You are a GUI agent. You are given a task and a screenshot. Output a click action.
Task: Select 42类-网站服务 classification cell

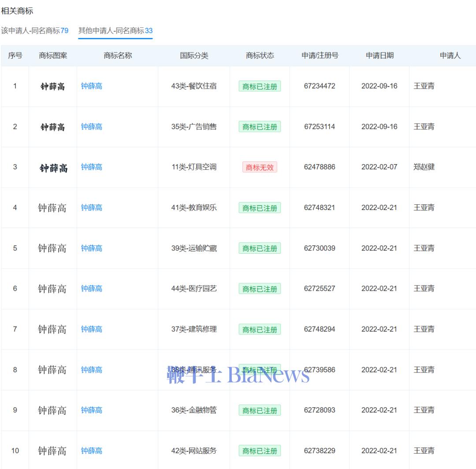194,451
